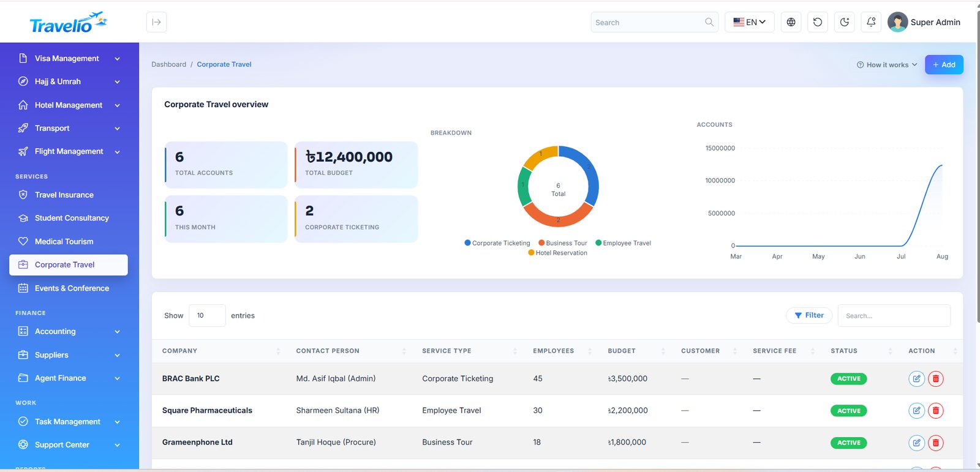The image size is (980, 472).
Task: Click ACTIVE status badge for BRAC Bank PLC
Action: (x=849, y=378)
